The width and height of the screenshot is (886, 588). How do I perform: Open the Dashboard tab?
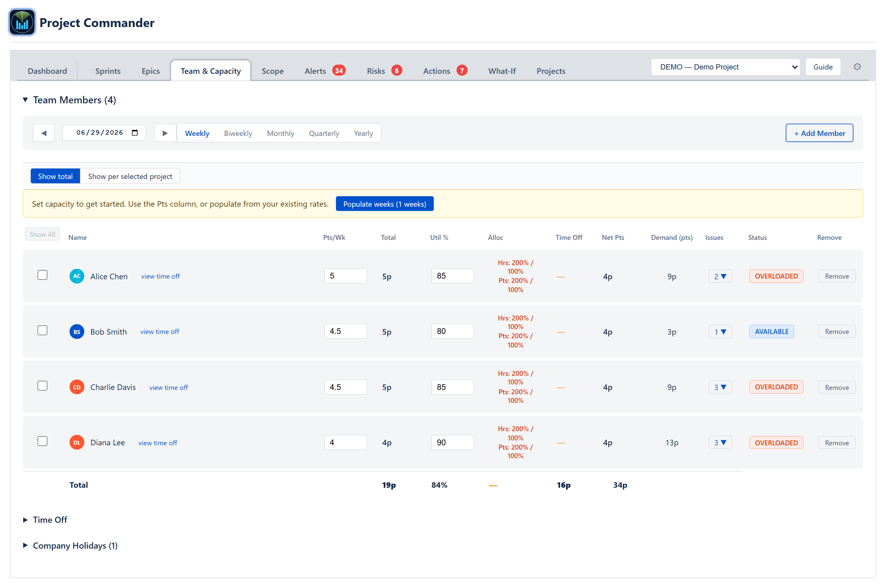[47, 71]
